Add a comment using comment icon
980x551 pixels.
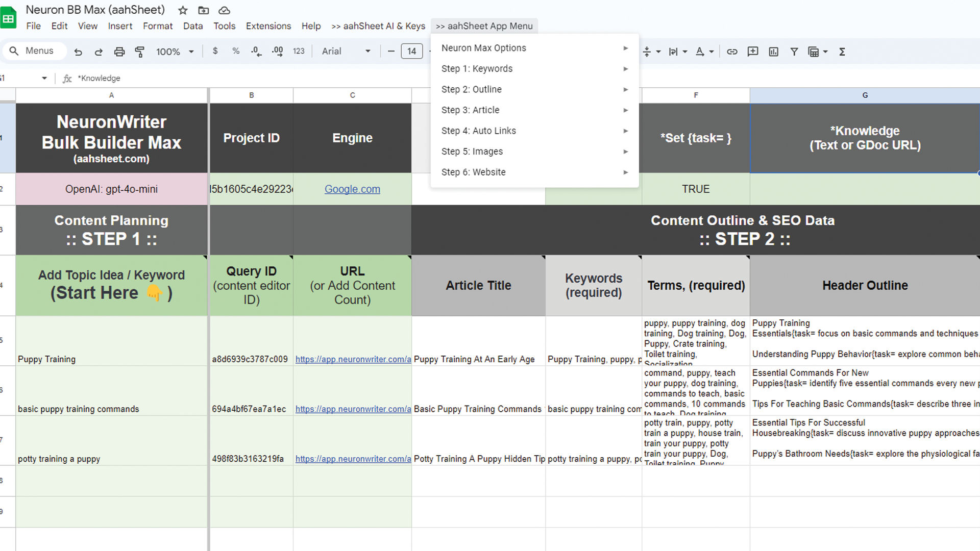(x=752, y=52)
